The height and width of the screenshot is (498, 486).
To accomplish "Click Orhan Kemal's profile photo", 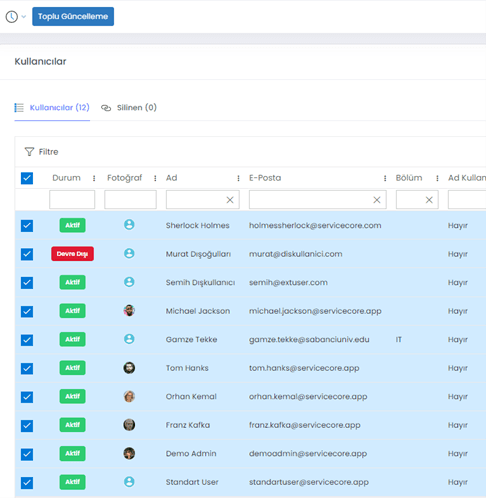I will pyautogui.click(x=129, y=396).
